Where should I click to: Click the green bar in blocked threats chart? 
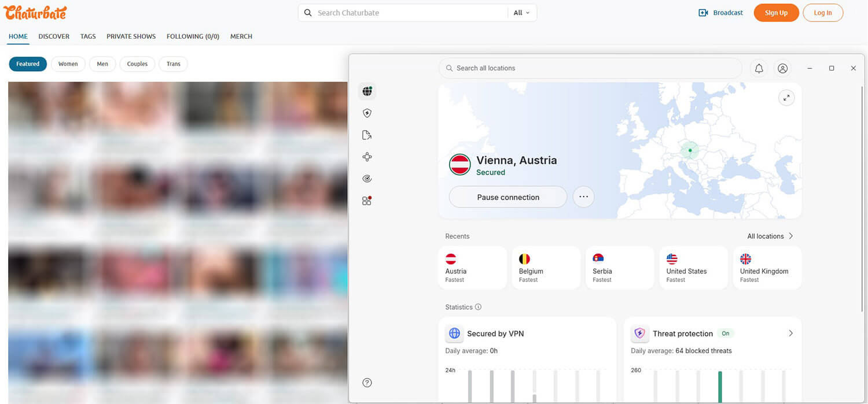(x=720, y=387)
